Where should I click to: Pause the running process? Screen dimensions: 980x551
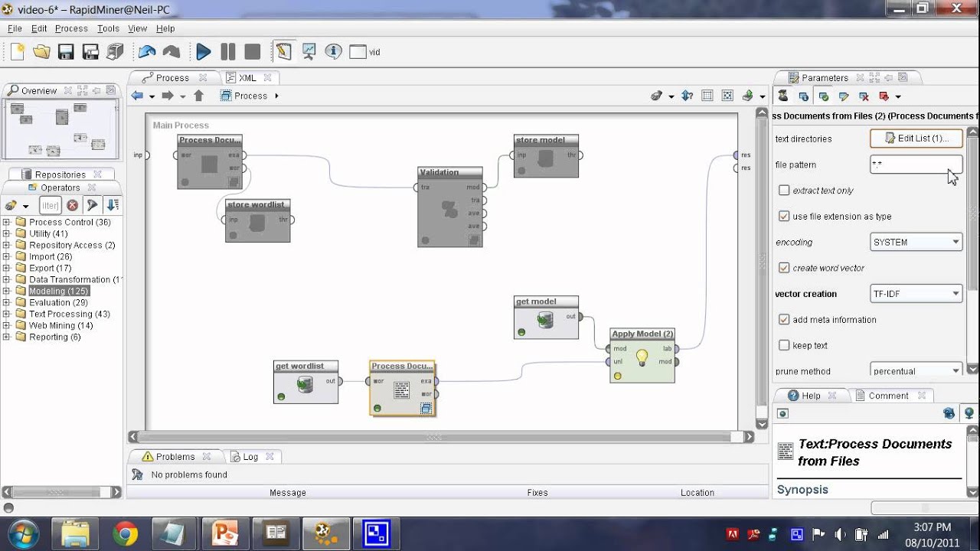[228, 52]
